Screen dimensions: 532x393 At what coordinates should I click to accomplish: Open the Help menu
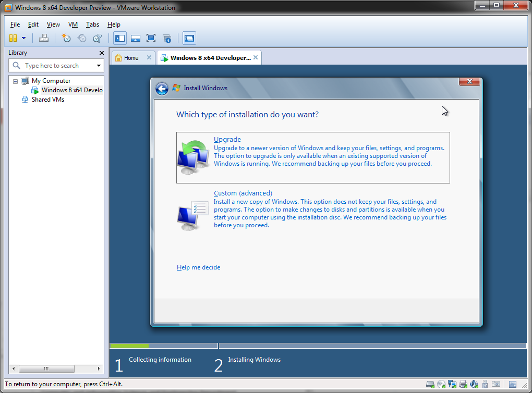114,24
